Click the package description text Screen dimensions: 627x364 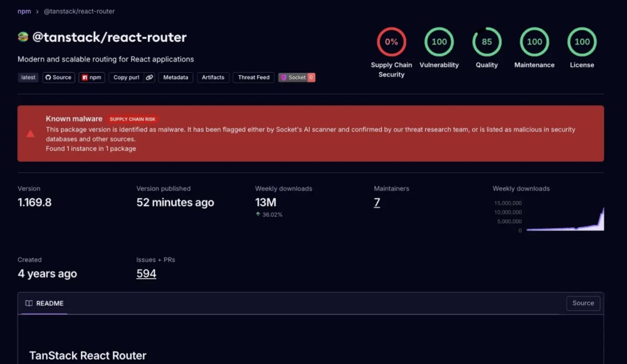click(105, 59)
